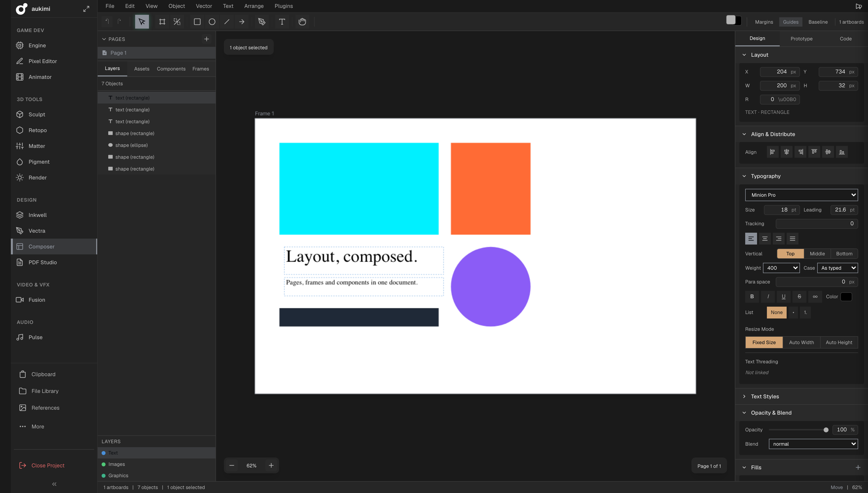Open the Blend mode normal dropdown
The width and height of the screenshot is (868, 493).
pos(813,444)
